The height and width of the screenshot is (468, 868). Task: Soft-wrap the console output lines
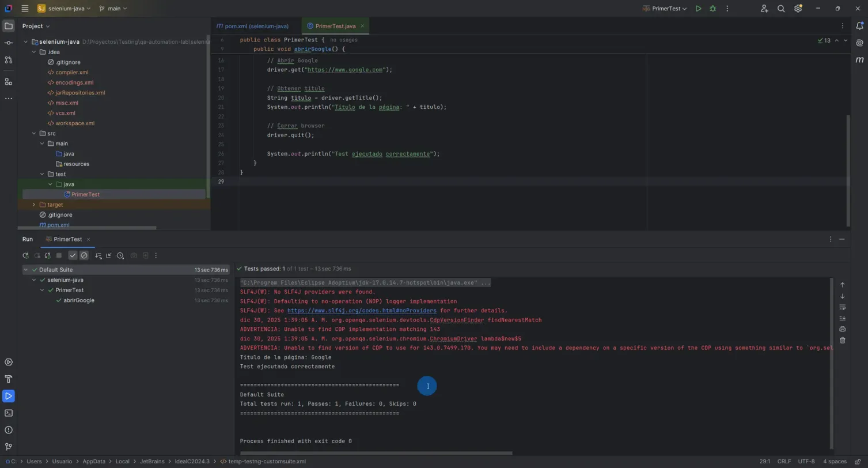click(x=842, y=307)
